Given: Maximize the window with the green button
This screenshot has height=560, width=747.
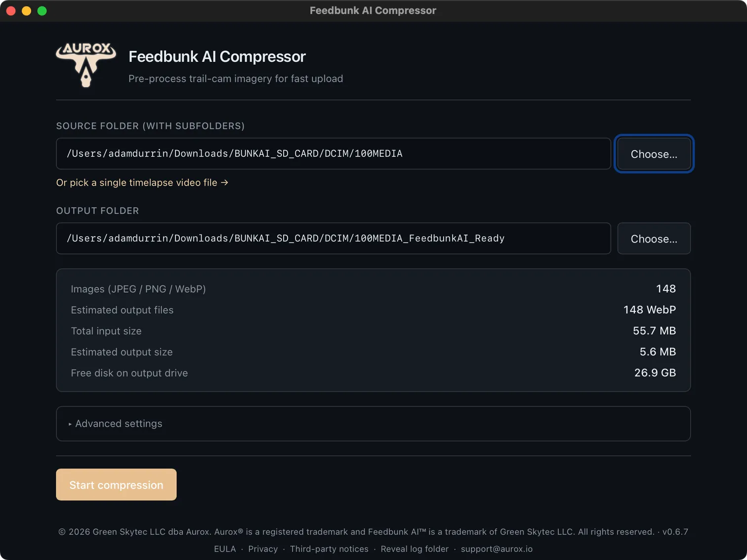Looking at the screenshot, I should (42, 10).
